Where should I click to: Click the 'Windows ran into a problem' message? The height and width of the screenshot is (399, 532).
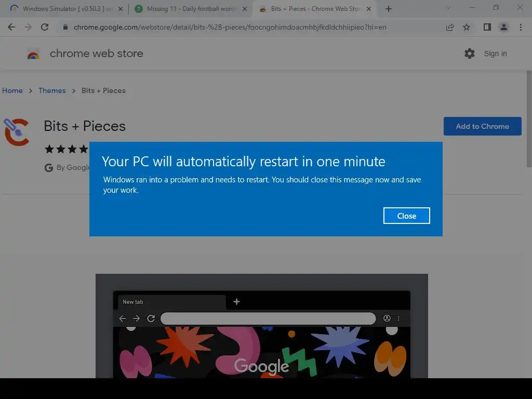(x=262, y=185)
